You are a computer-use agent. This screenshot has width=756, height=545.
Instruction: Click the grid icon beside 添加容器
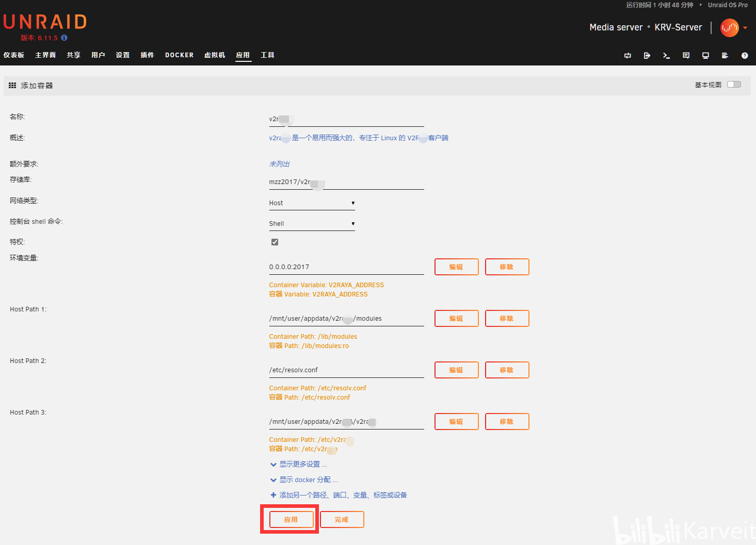(12, 86)
